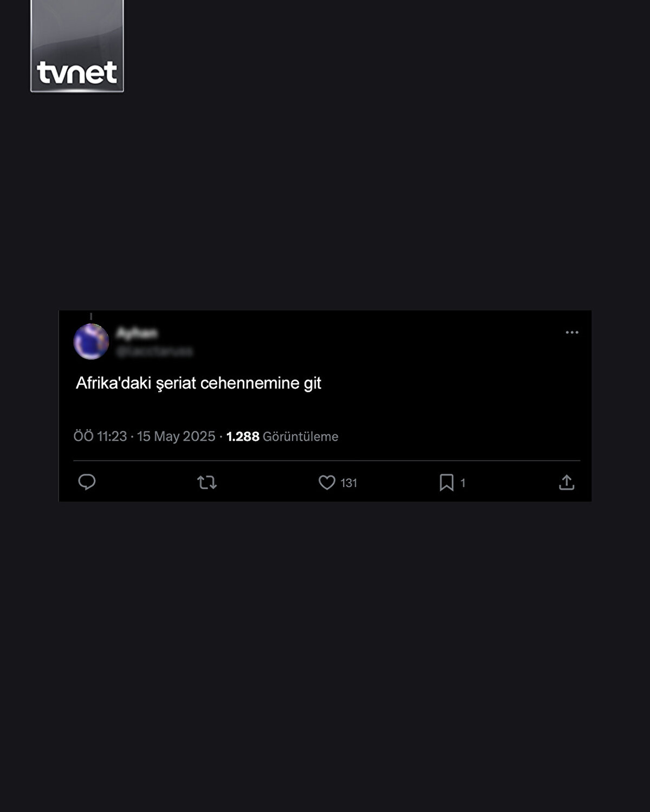Open the three-dot more options menu

[x=572, y=332]
